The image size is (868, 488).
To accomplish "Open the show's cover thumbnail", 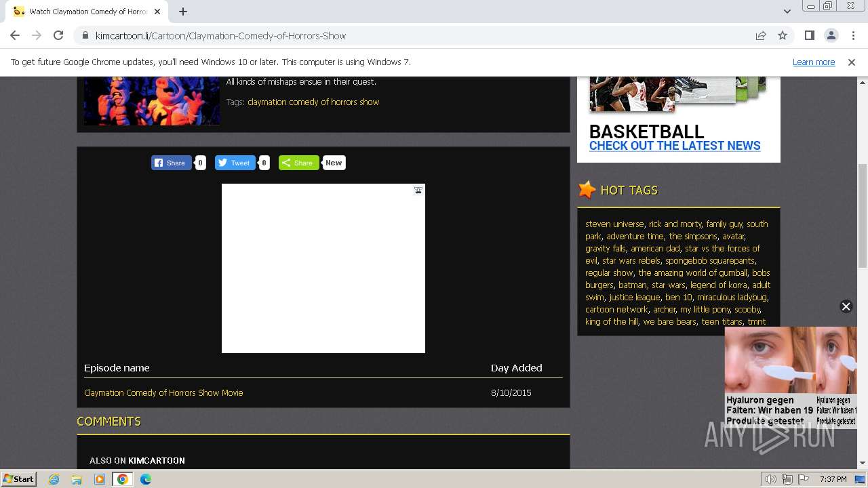I will [152, 100].
